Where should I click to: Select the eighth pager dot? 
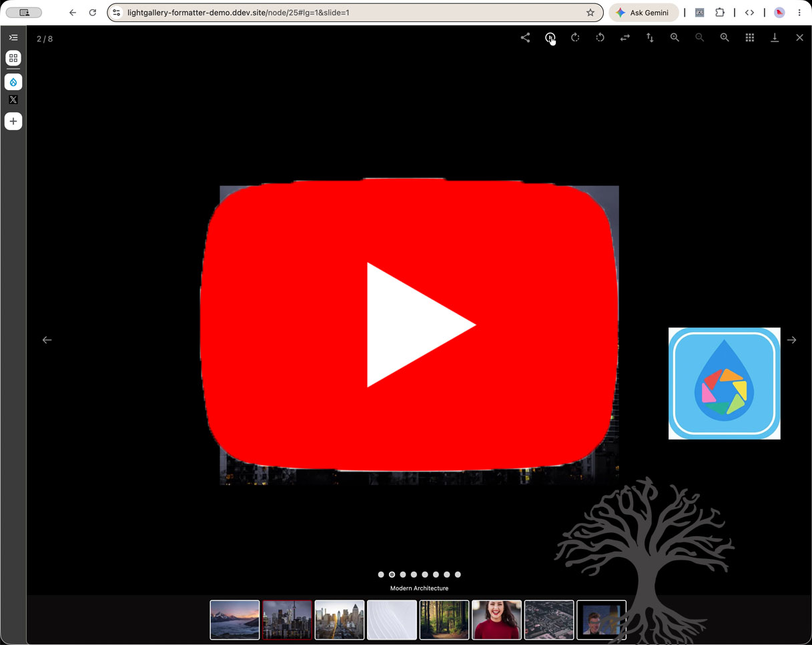pyautogui.click(x=458, y=574)
